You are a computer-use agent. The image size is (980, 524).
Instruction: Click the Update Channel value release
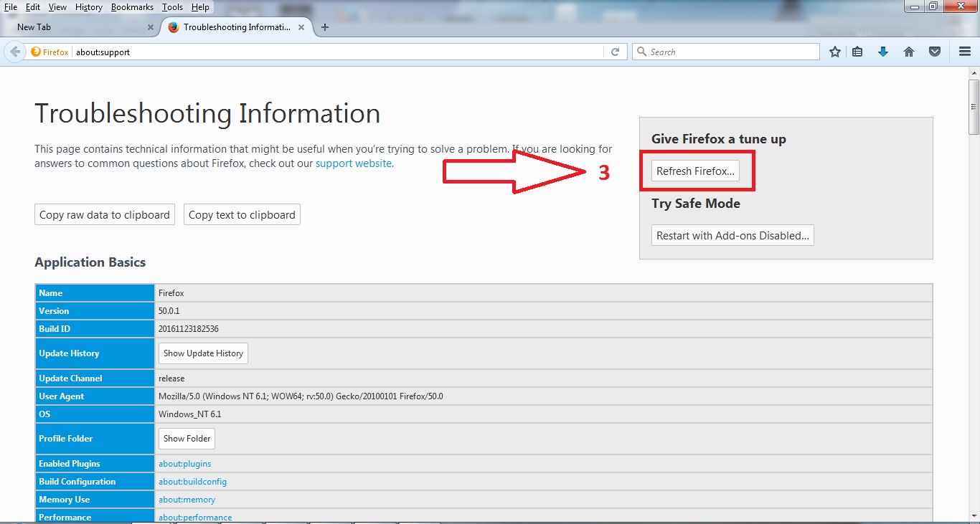(171, 378)
